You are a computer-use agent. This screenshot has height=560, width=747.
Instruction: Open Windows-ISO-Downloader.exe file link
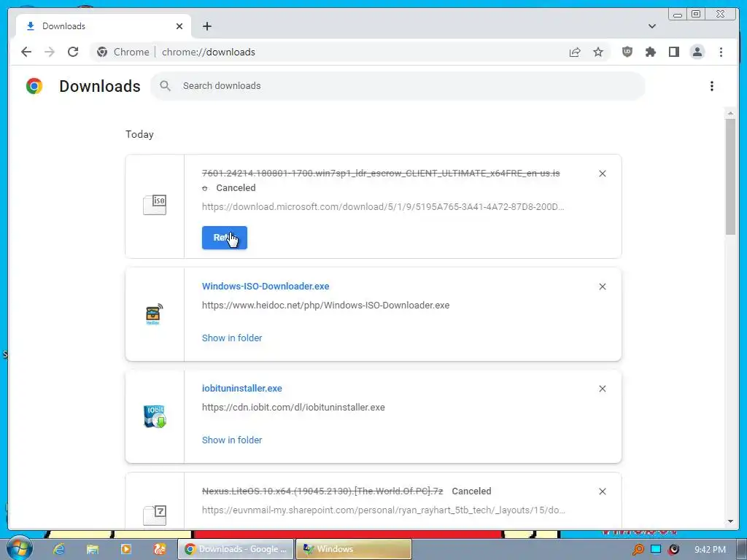(x=266, y=286)
